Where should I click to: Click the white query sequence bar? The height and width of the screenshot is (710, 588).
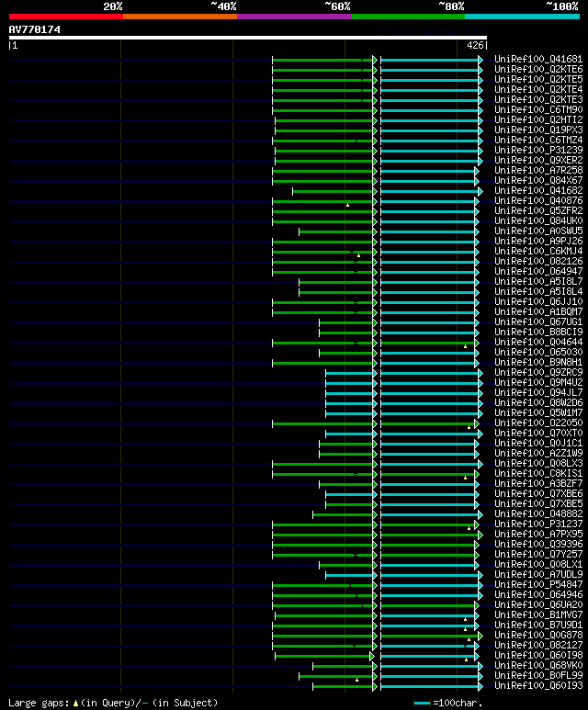tap(248, 38)
